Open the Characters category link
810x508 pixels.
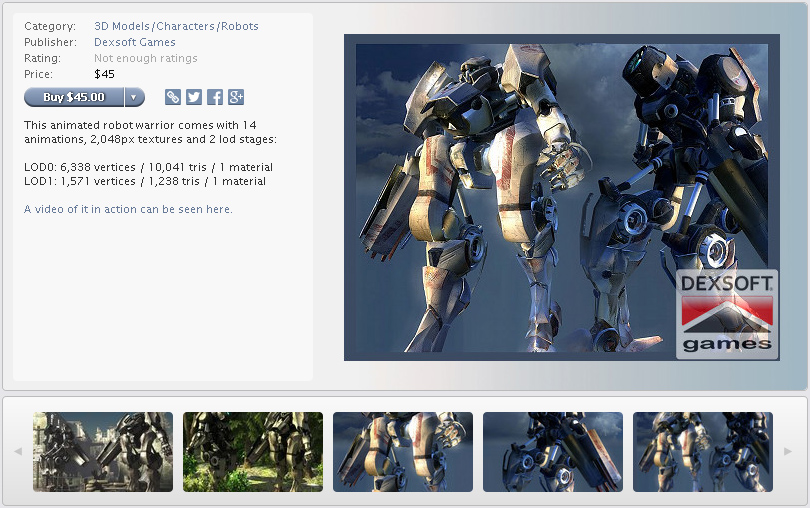(x=185, y=26)
